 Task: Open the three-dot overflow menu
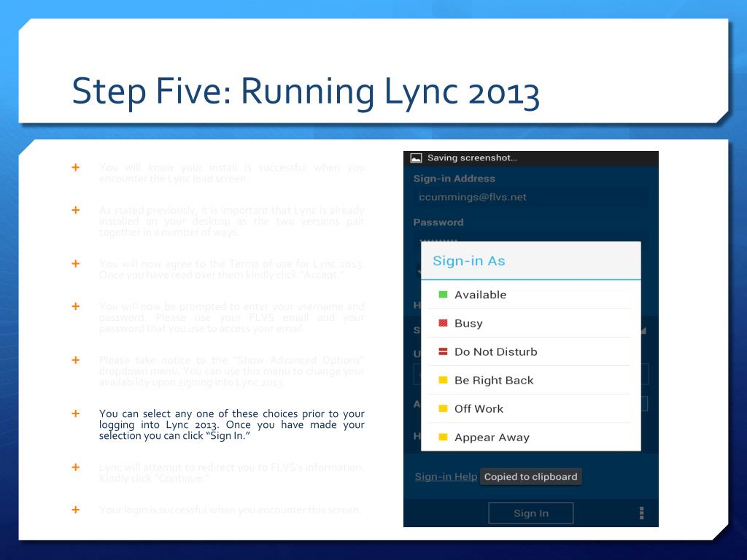click(x=641, y=513)
